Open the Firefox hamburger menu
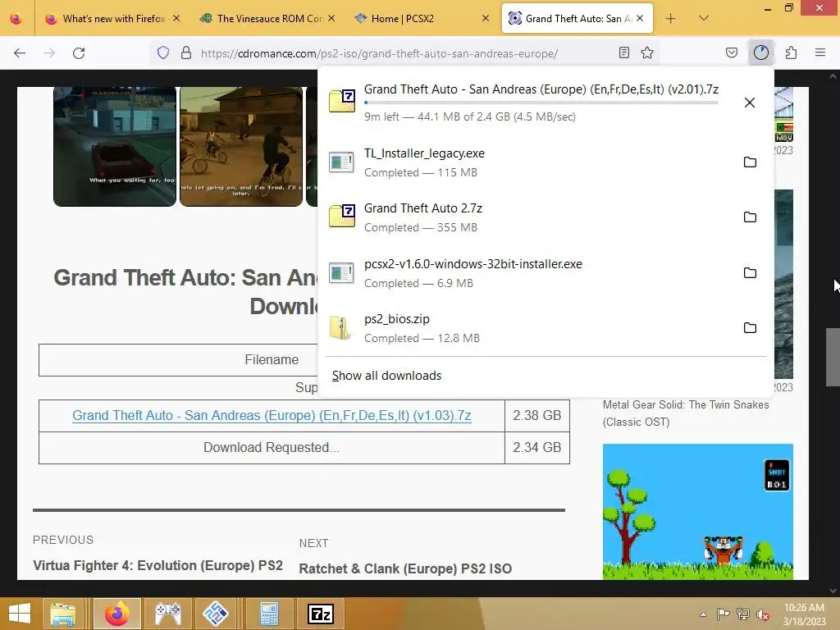Viewport: 840px width, 630px height. click(x=820, y=52)
